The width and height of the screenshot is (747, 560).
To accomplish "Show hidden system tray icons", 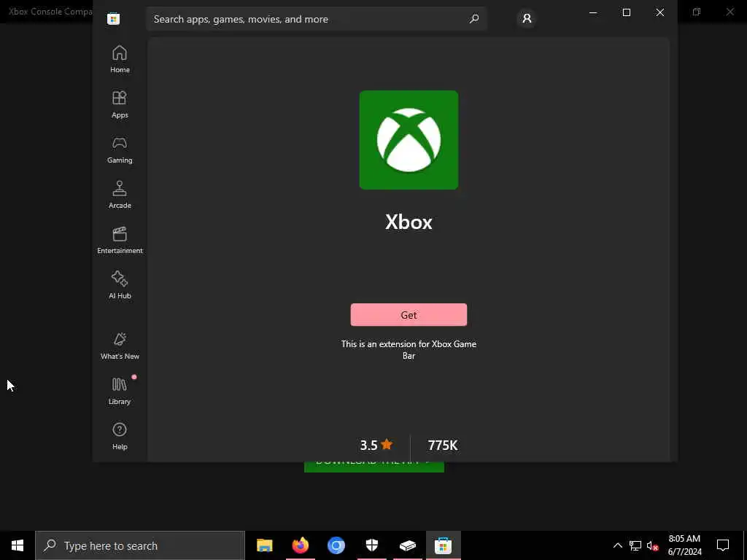I will click(x=617, y=545).
